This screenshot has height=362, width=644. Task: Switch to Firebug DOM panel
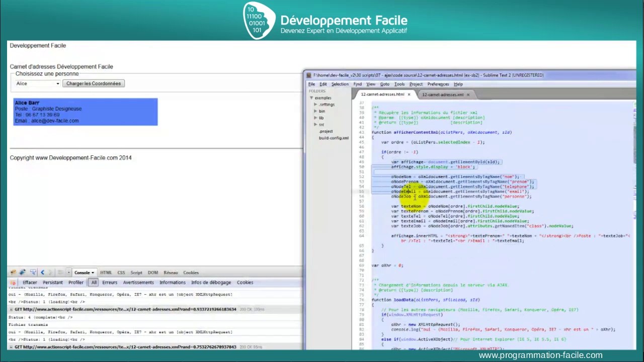coord(153,273)
